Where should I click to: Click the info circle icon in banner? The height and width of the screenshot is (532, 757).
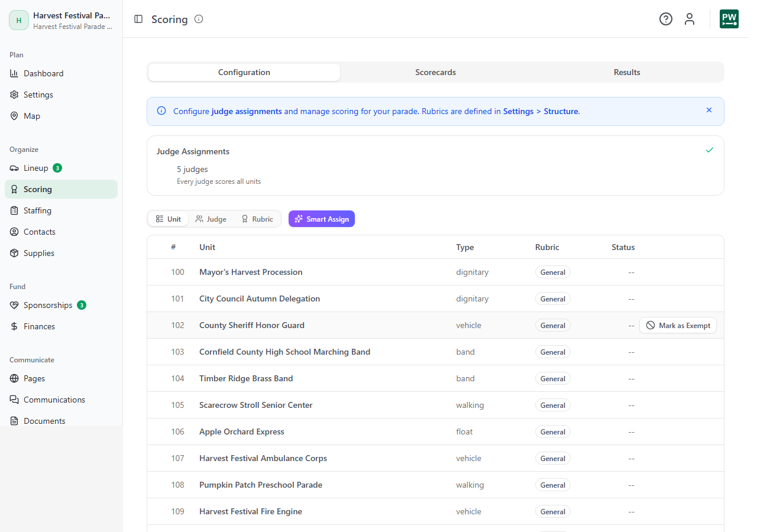161,111
